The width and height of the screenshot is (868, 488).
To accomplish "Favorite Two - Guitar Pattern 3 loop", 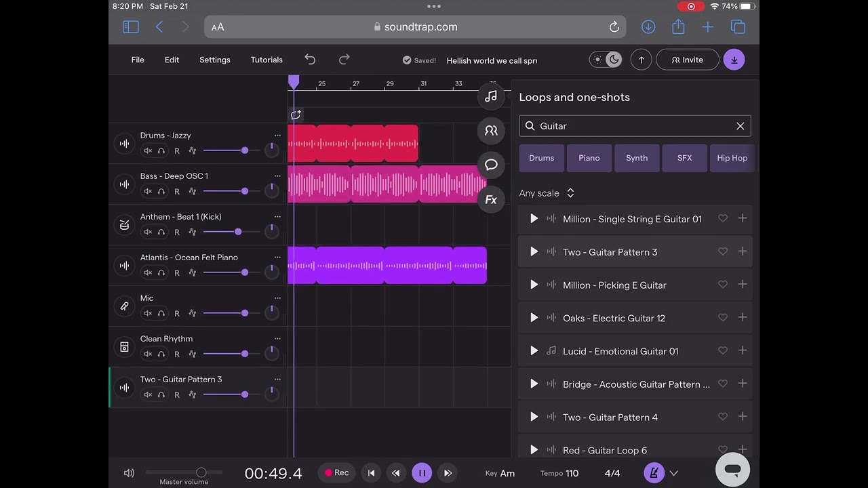I will (723, 251).
